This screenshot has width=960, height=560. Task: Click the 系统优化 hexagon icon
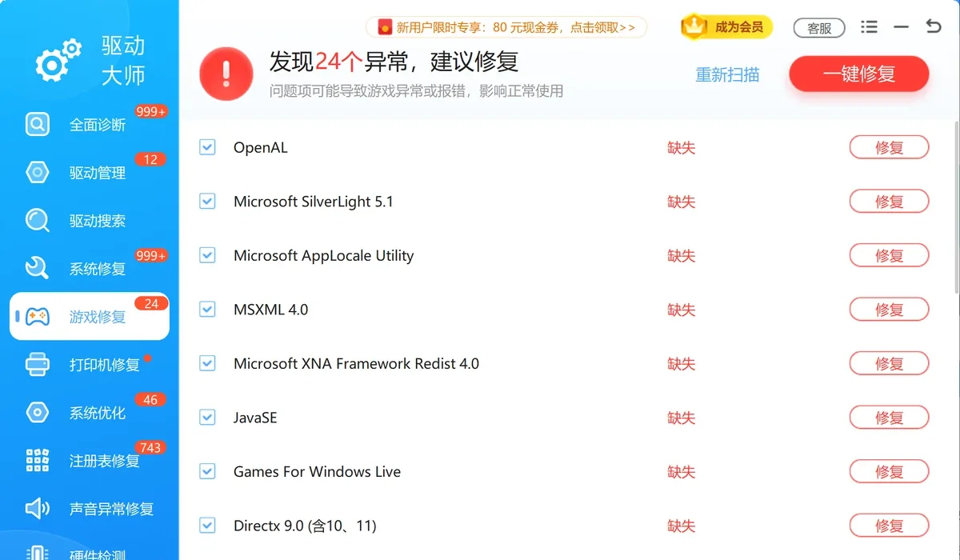pos(38,413)
